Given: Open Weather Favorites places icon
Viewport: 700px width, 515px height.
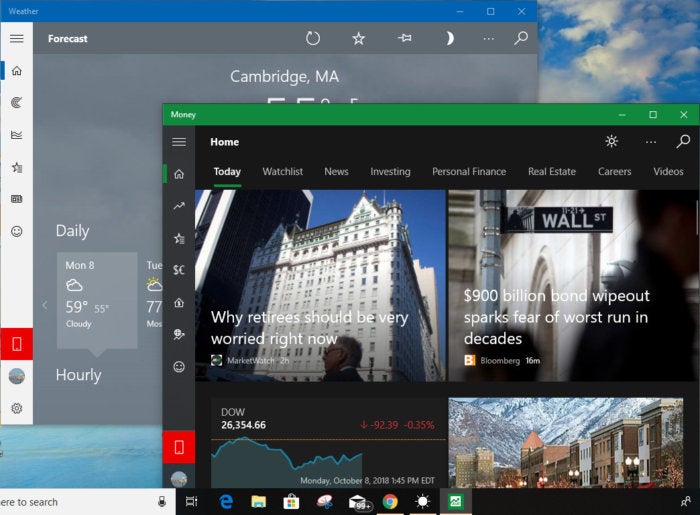Looking at the screenshot, I should pos(17,167).
